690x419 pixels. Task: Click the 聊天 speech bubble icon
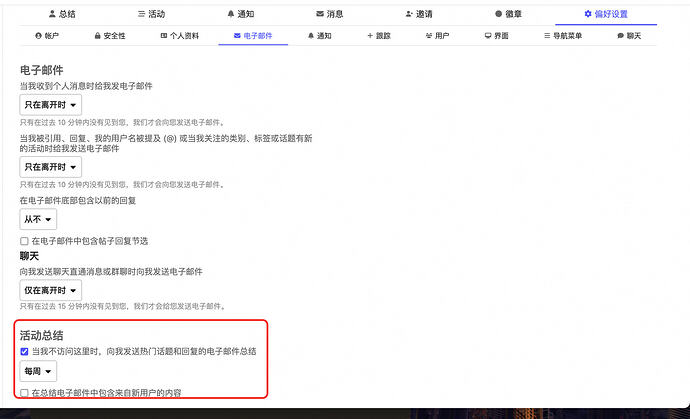[619, 36]
